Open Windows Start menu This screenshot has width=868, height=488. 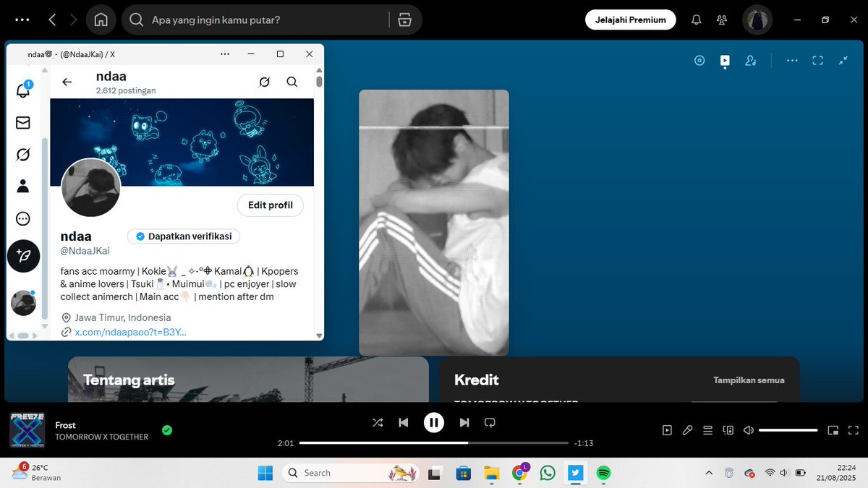(x=265, y=473)
